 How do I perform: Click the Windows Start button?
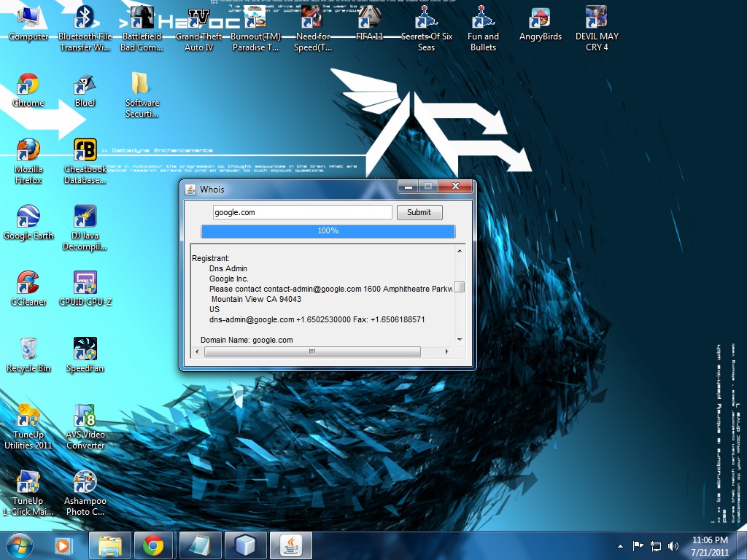pyautogui.click(x=19, y=545)
